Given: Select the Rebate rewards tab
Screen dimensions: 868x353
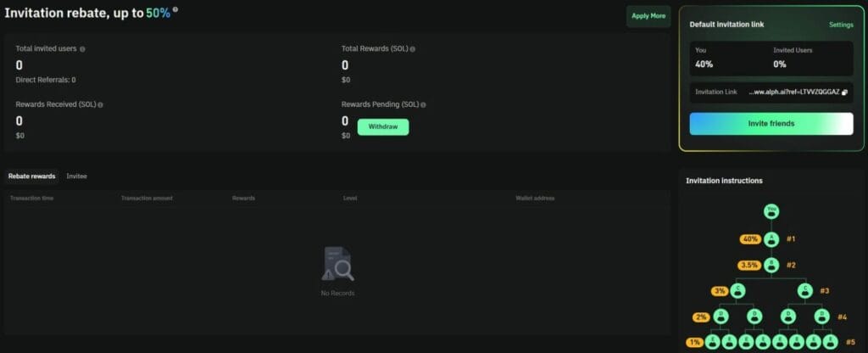Looking at the screenshot, I should (31, 176).
